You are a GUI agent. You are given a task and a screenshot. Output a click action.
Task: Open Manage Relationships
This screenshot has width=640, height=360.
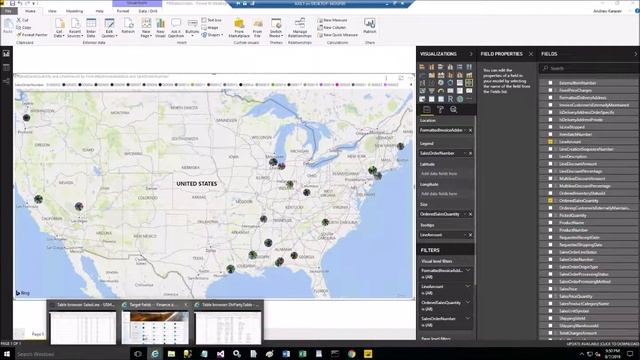coord(300,28)
